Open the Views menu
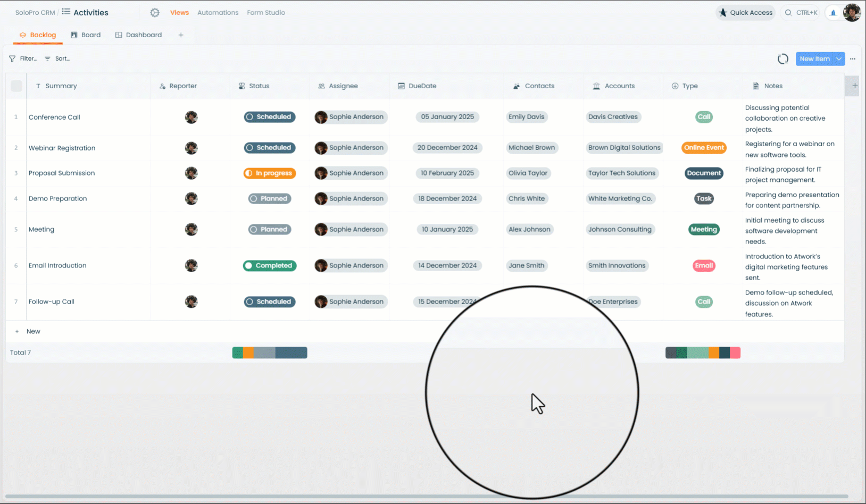Viewport: 866px width, 504px height. pos(179,13)
